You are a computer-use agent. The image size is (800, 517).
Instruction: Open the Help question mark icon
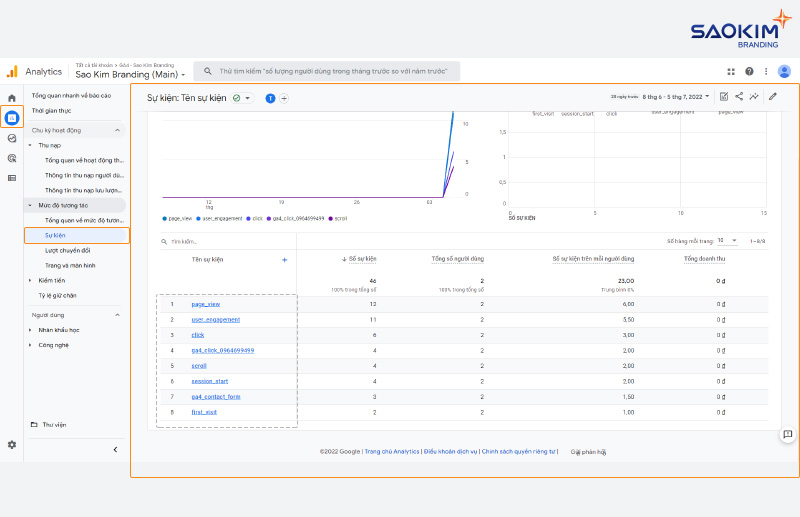click(x=749, y=71)
